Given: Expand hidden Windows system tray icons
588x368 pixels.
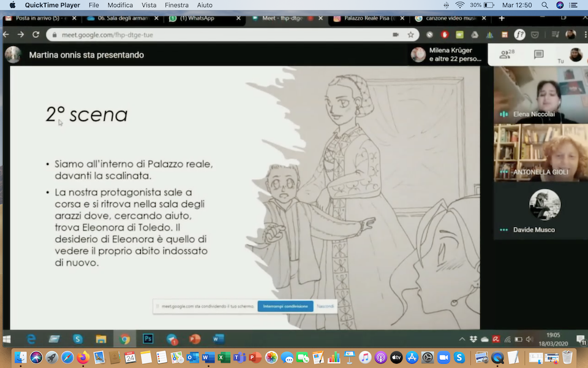Looking at the screenshot, I should tap(462, 339).
